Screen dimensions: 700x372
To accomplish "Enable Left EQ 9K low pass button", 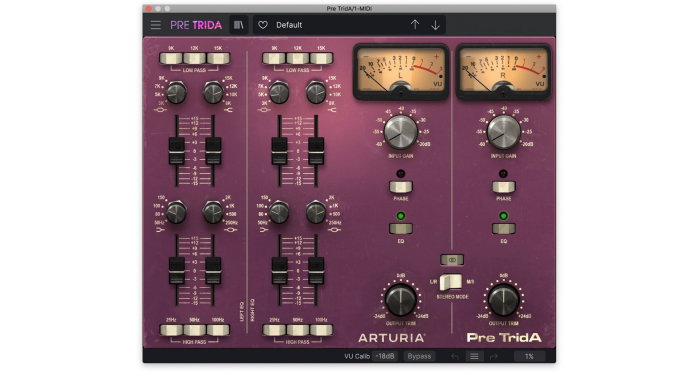I will click(171, 58).
